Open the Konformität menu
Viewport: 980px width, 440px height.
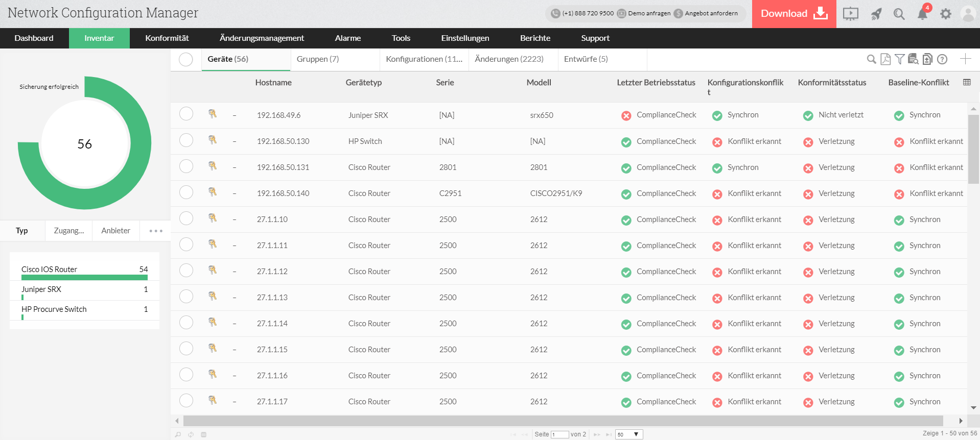click(167, 38)
